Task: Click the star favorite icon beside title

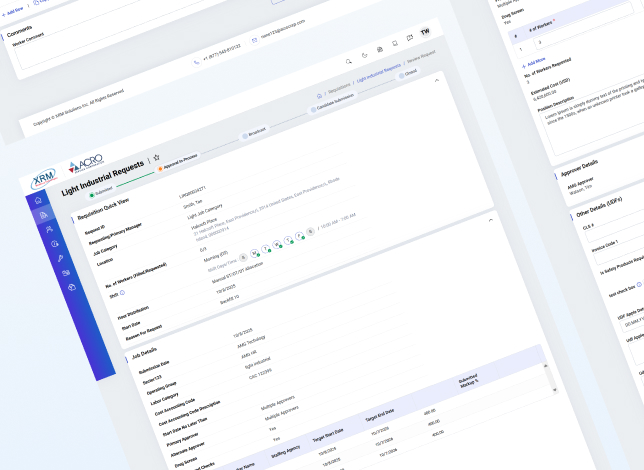Action: (x=157, y=158)
